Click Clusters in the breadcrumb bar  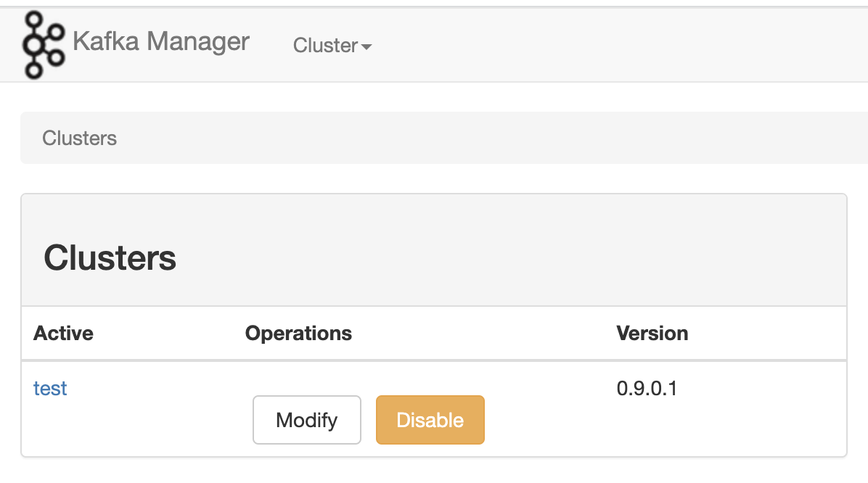[79, 138]
